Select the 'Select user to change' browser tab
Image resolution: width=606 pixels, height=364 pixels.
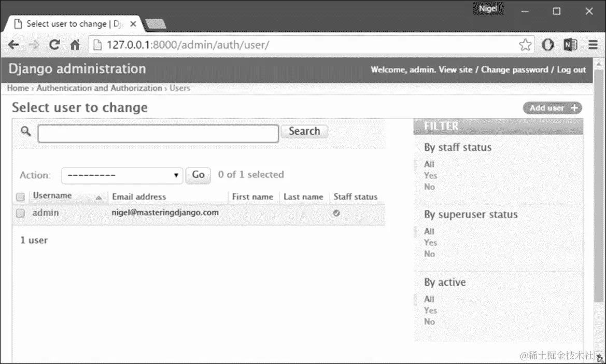tap(74, 24)
